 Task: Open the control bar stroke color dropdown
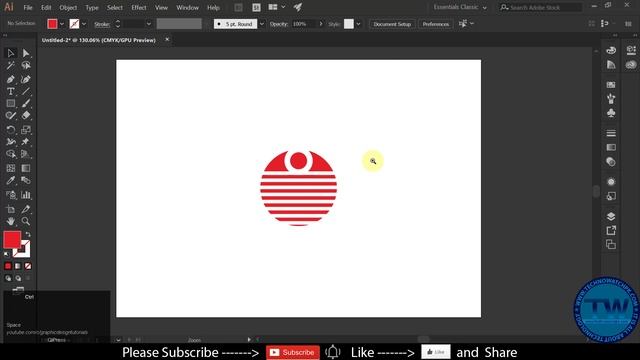[x=84, y=24]
